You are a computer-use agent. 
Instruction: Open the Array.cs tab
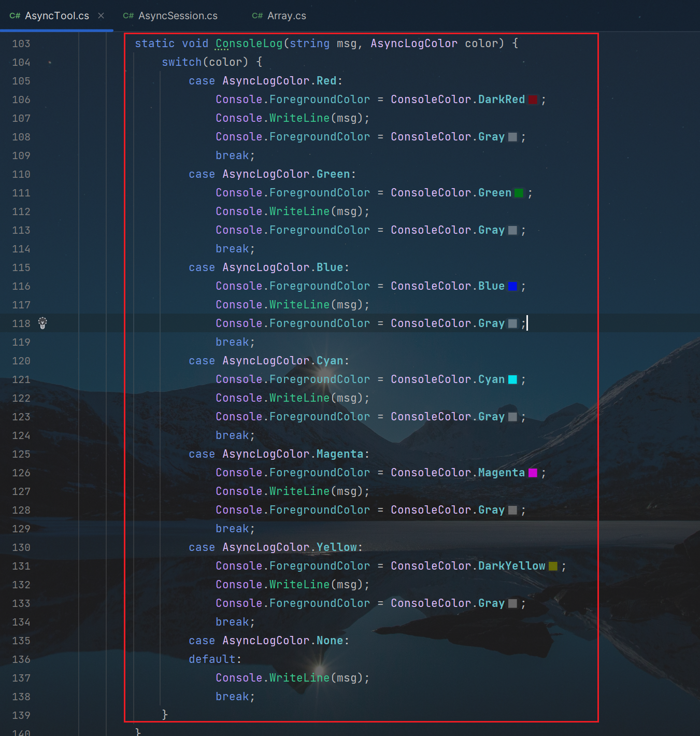279,16
